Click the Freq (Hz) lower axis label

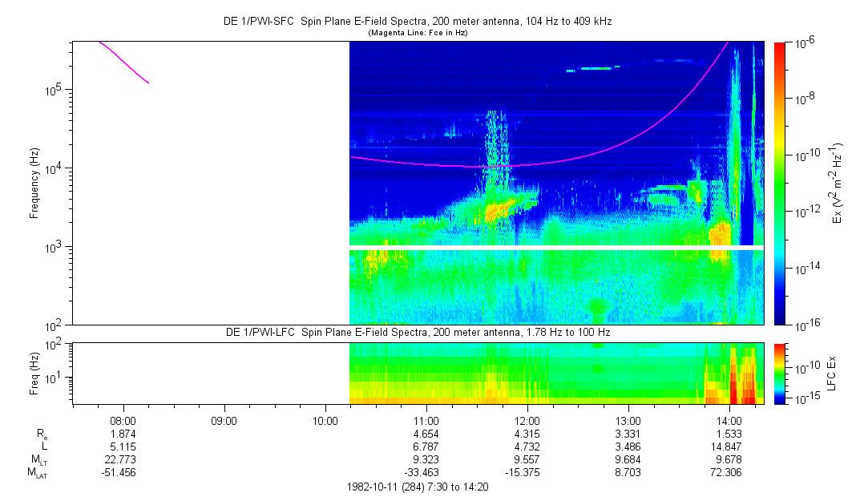coord(34,373)
